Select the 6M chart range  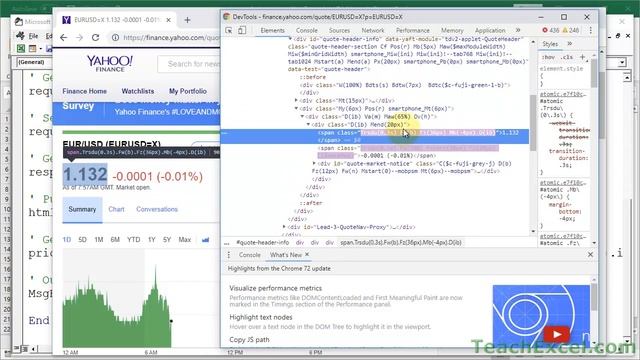click(115, 240)
